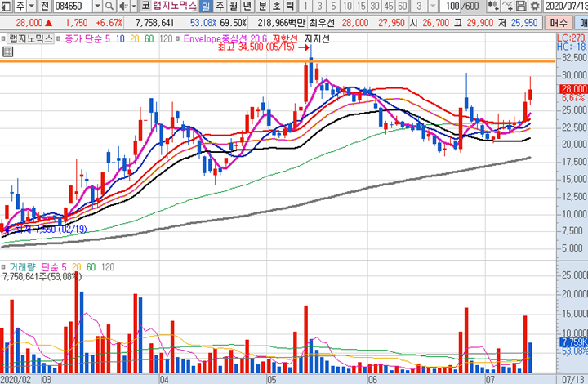Click the 코 KOSDAQ market badge
The height and width of the screenshot is (384, 588).
click(145, 6)
